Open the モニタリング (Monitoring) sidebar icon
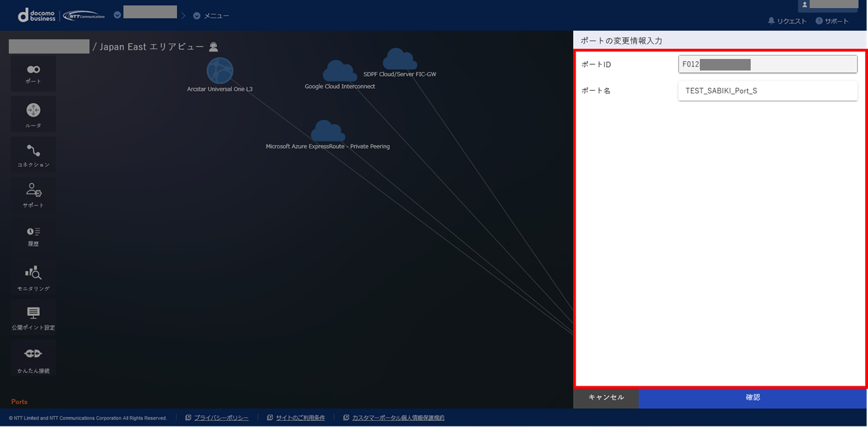The height and width of the screenshot is (427, 868). pyautogui.click(x=33, y=277)
